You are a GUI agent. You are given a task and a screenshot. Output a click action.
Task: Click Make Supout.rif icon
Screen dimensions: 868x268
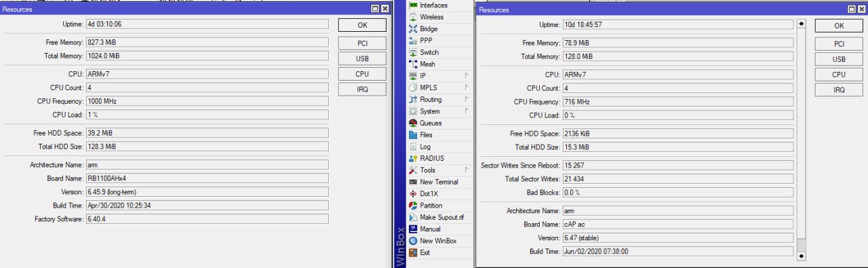[414, 217]
